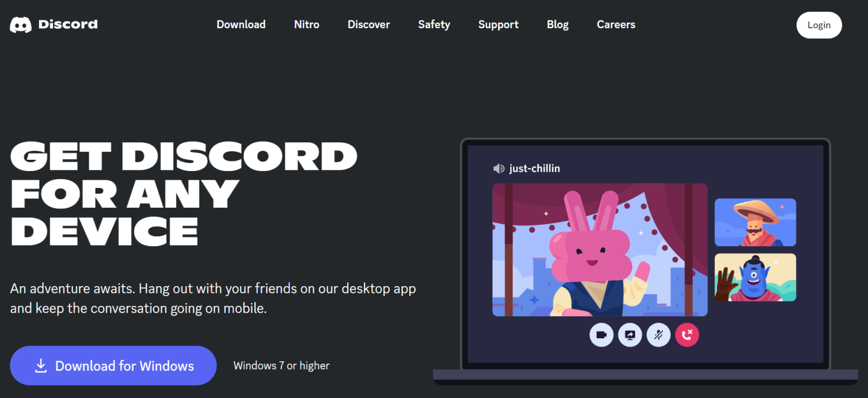Open the Careers page
The image size is (868, 398).
[616, 24]
